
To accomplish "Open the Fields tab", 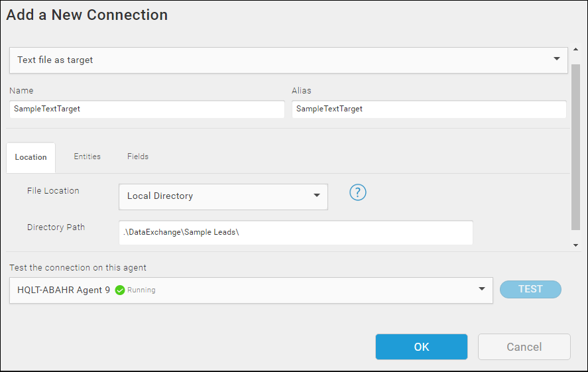I will (138, 156).
